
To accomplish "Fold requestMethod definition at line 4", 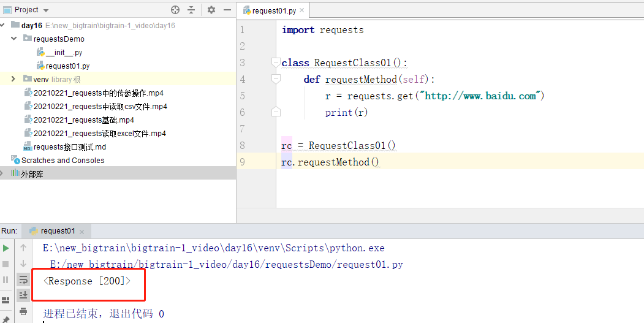I will point(276,79).
